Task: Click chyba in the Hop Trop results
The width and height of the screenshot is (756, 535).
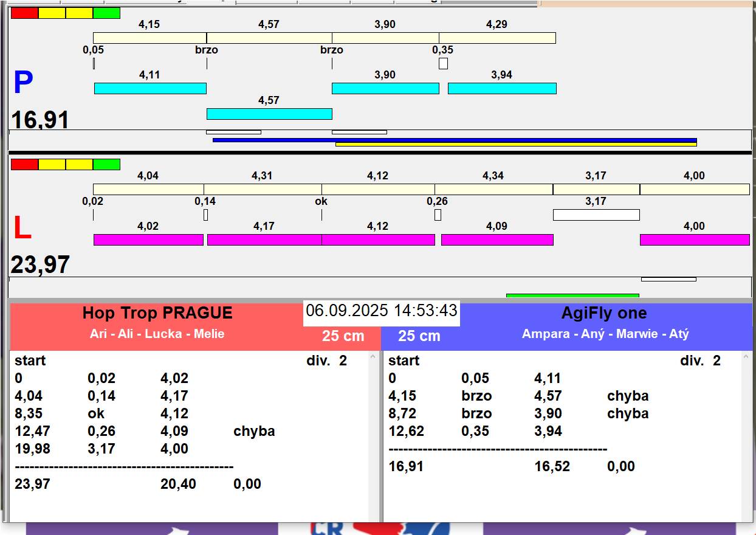Action: pyautogui.click(x=254, y=431)
